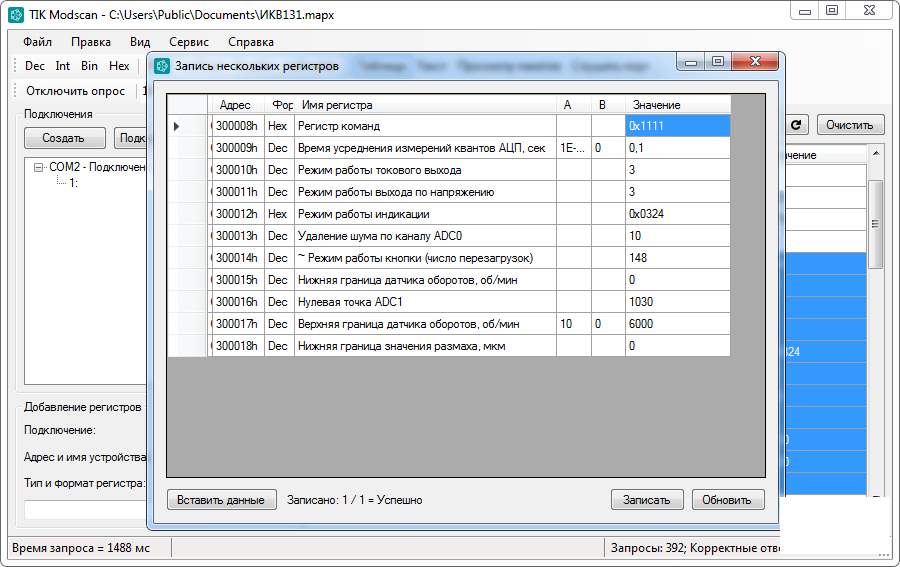Click the Обновить button

tap(727, 500)
